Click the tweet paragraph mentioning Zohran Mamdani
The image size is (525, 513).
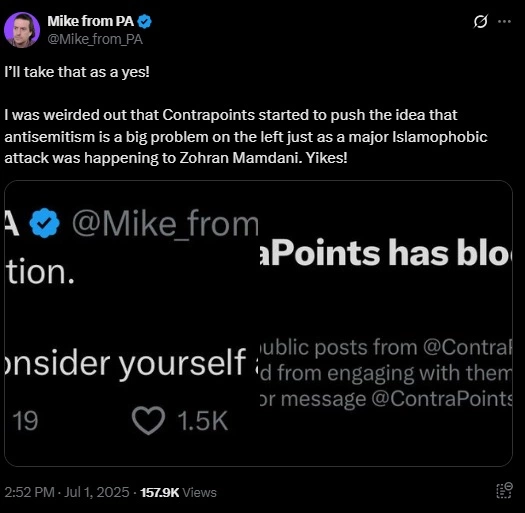click(x=245, y=137)
